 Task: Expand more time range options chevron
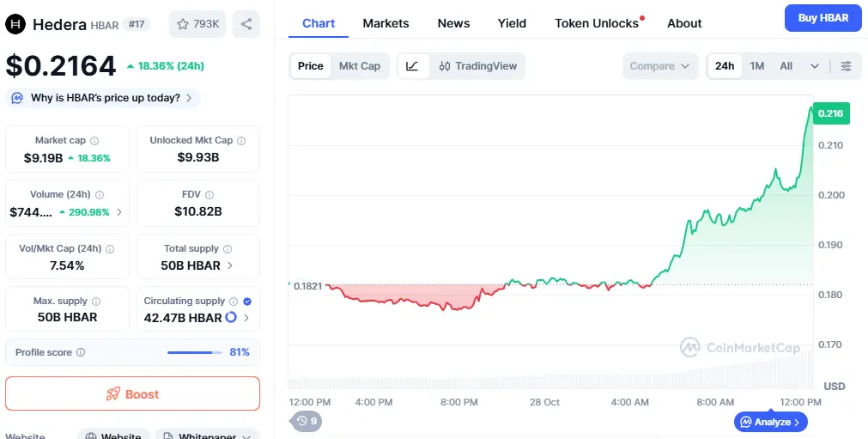pos(814,66)
